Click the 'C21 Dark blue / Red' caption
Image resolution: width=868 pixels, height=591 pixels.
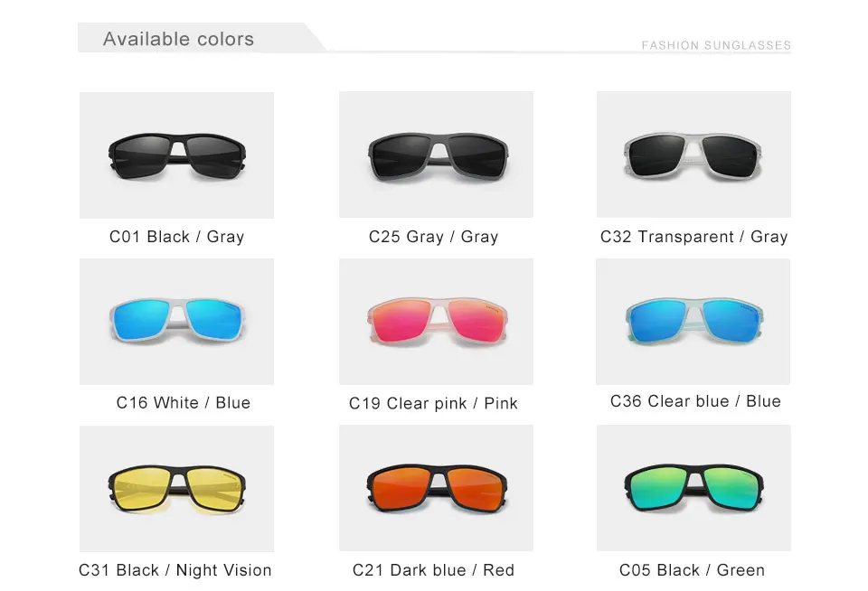click(x=434, y=570)
